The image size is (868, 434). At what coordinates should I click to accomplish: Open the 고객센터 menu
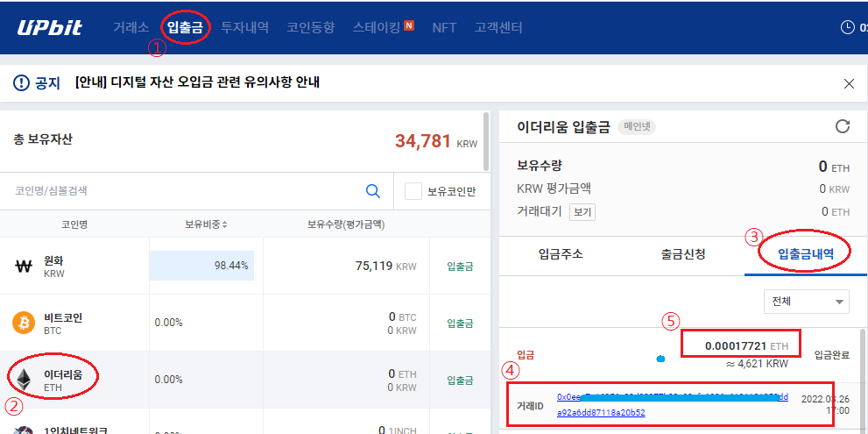[x=498, y=27]
